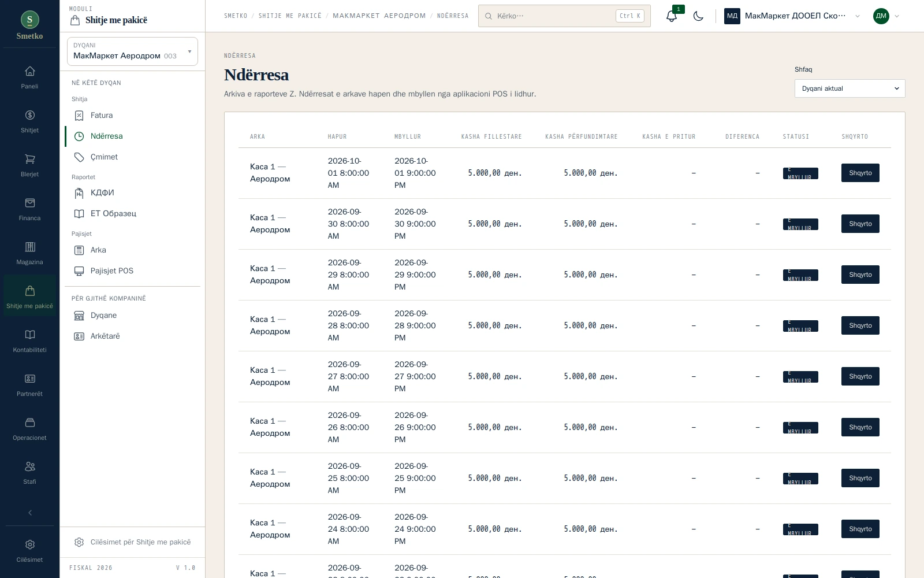This screenshot has height=578, width=924.
Task: Click Shqyrto for 2026-09-25 shift
Action: click(x=860, y=478)
